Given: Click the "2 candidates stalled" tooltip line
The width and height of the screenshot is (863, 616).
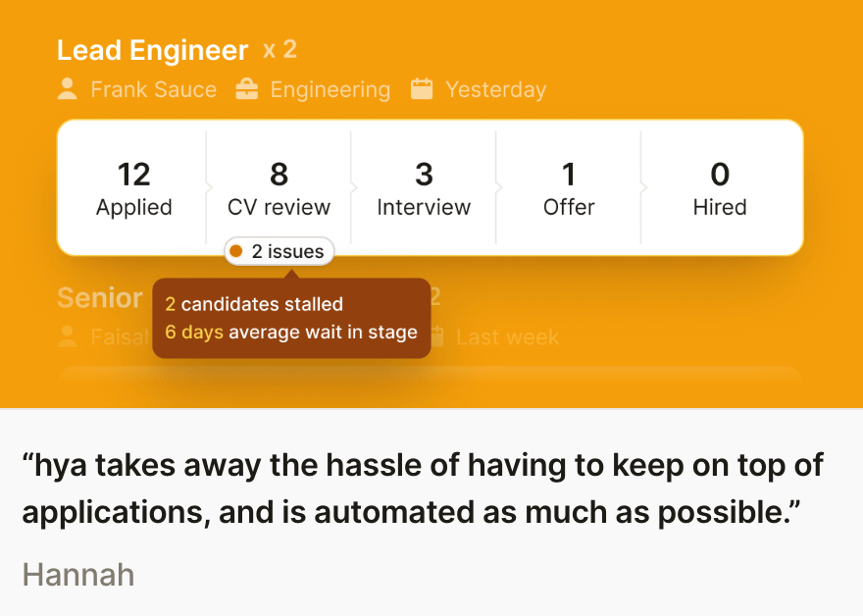Looking at the screenshot, I should 254,304.
